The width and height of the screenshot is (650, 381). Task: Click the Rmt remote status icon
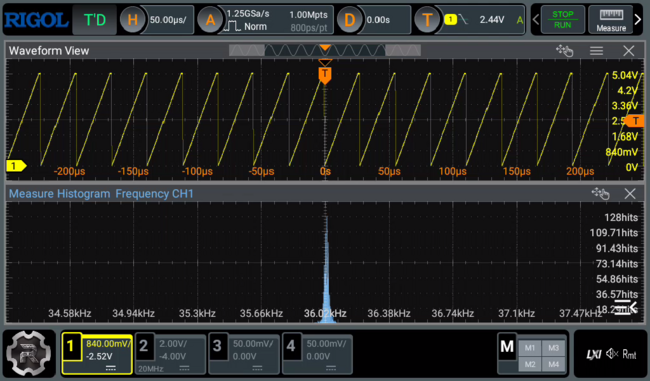click(629, 354)
